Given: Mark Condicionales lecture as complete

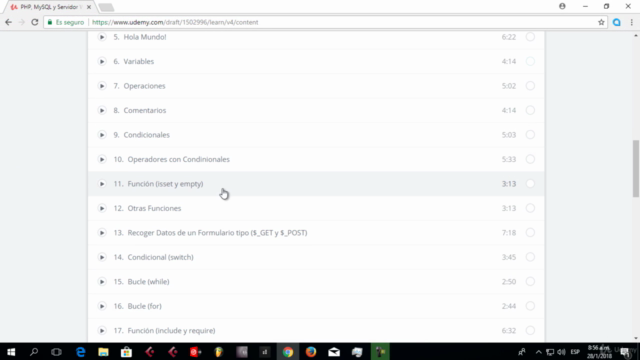Looking at the screenshot, I should (x=530, y=135).
